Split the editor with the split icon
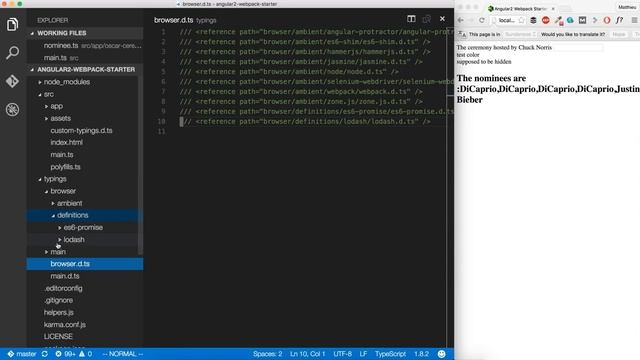This screenshot has height=360, width=640. pyautogui.click(x=411, y=19)
